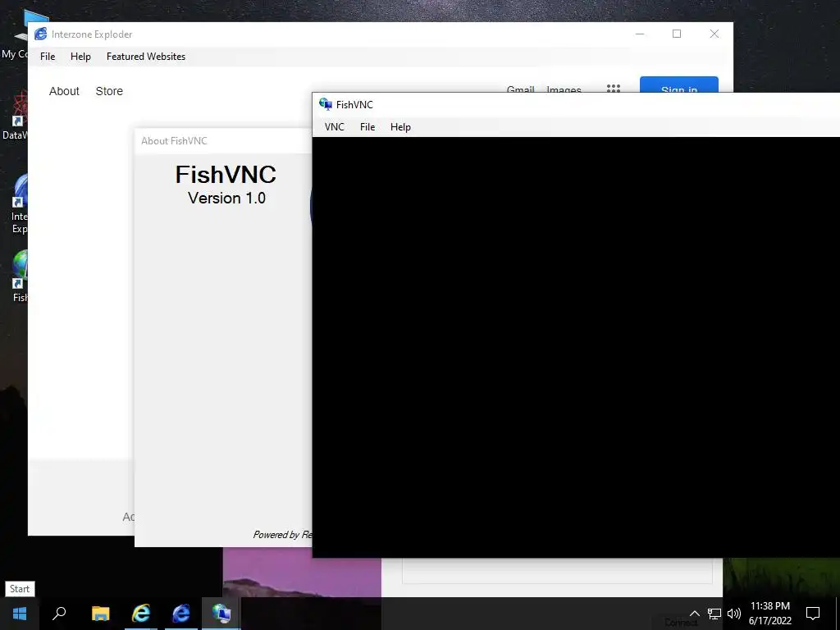Switch to the second Interzone Exploder taskbar icon

[181, 614]
